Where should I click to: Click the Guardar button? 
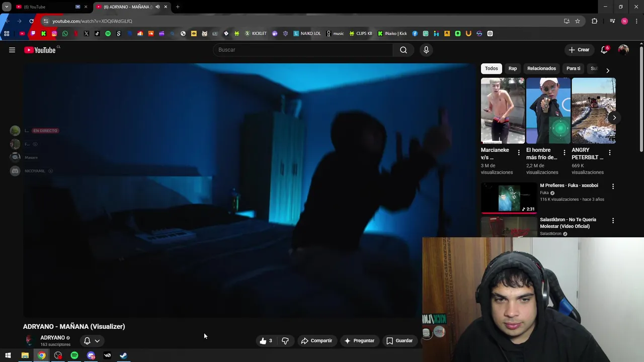[399, 341]
